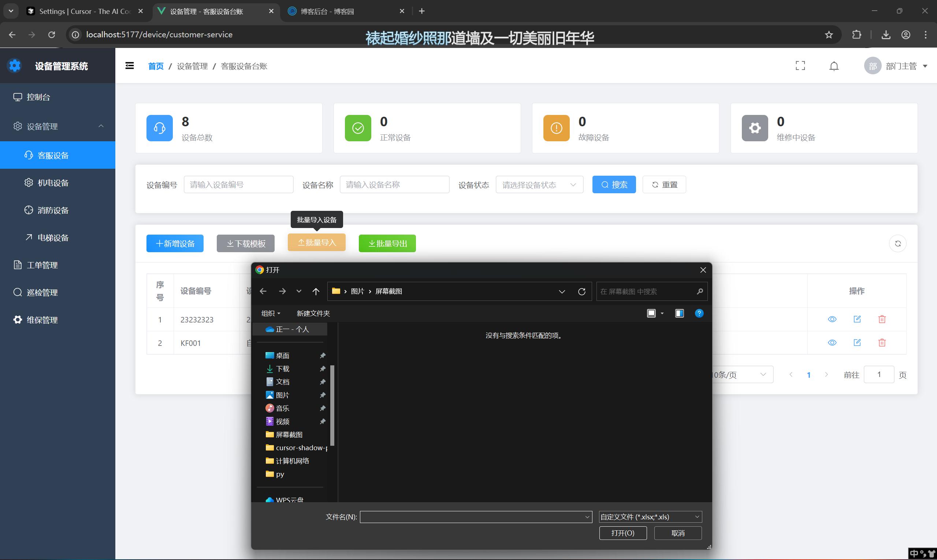Switch to 博客后台 browser tab
The image size is (937, 560).
(327, 11)
